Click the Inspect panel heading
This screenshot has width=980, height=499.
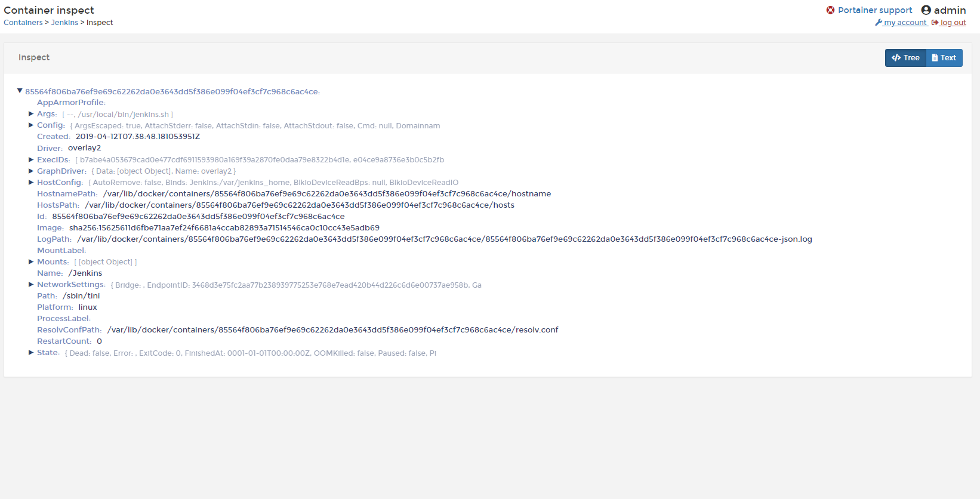coord(34,57)
